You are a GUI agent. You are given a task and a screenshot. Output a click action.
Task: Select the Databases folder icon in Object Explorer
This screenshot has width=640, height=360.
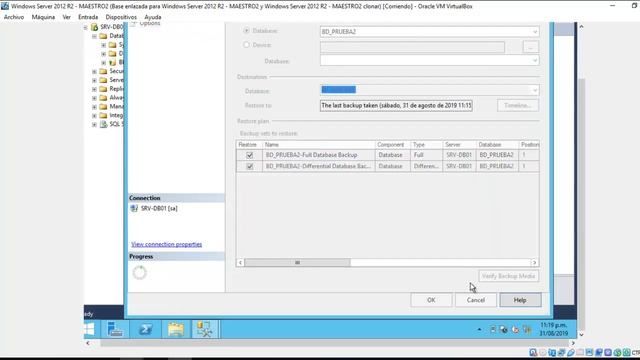(x=103, y=36)
